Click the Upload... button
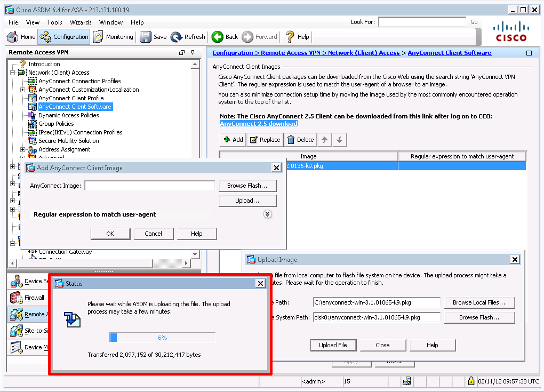 point(247,201)
